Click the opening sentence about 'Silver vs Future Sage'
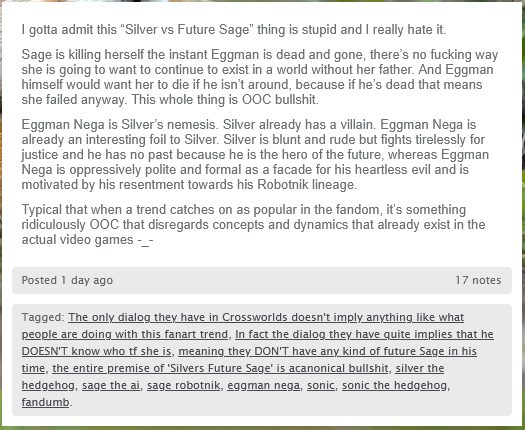 [x=234, y=30]
